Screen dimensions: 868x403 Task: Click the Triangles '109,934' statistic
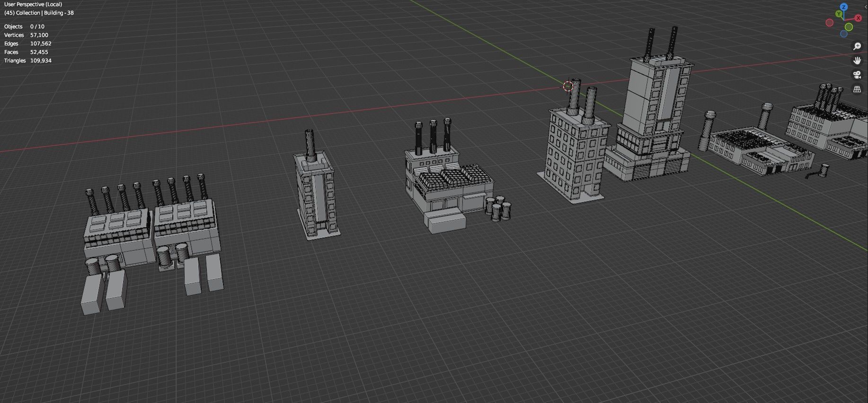coord(41,61)
